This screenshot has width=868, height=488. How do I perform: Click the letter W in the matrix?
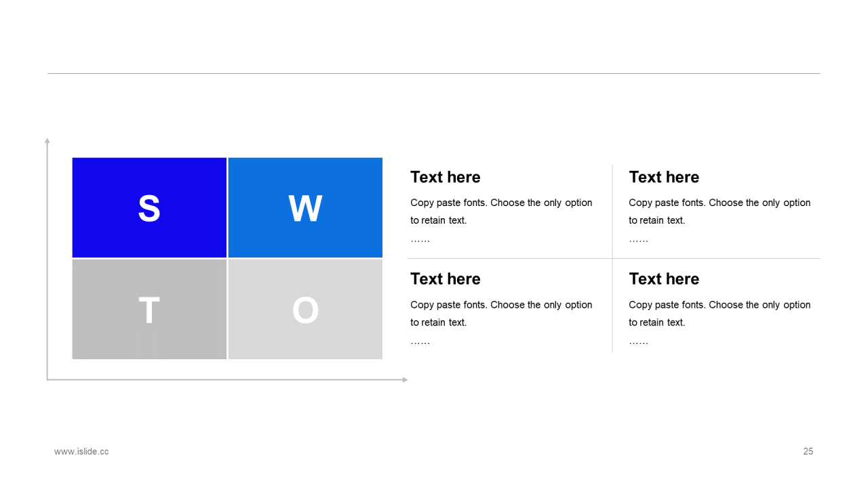pyautogui.click(x=305, y=209)
